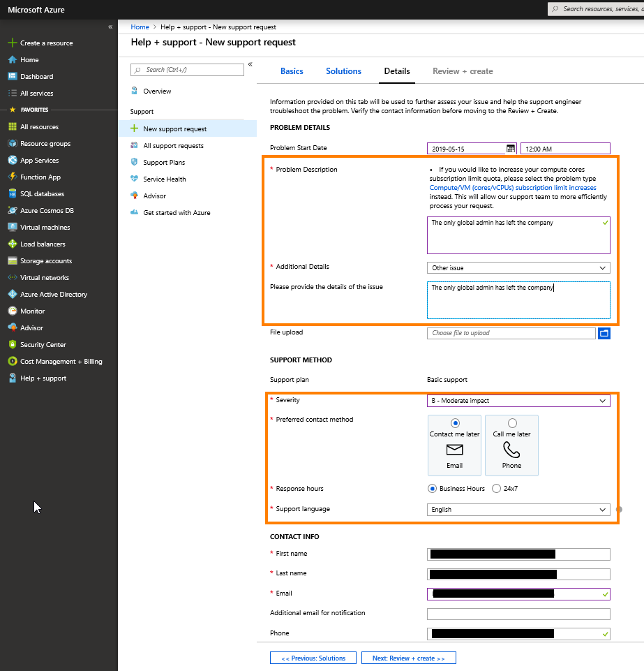Image resolution: width=644 pixels, height=671 pixels.
Task: Click the Email field
Action: (x=518, y=594)
